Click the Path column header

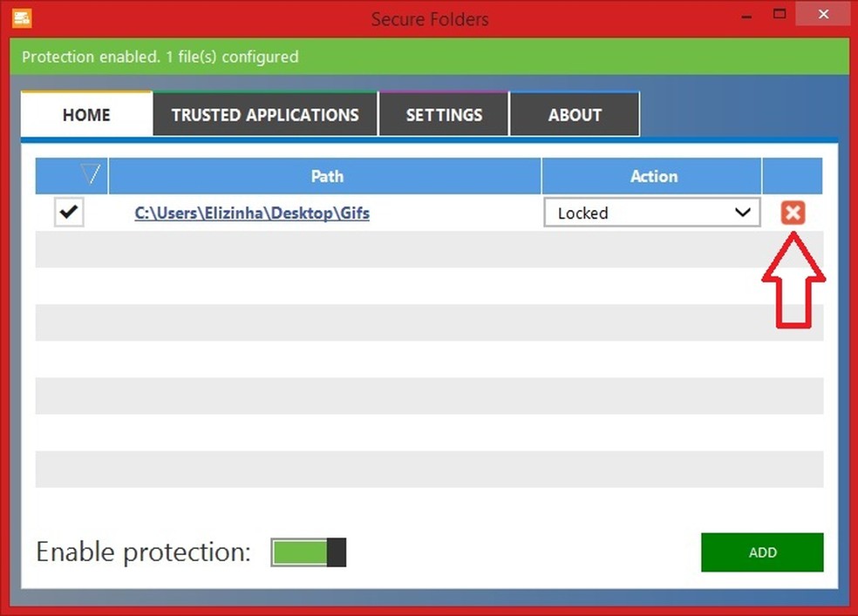point(325,176)
